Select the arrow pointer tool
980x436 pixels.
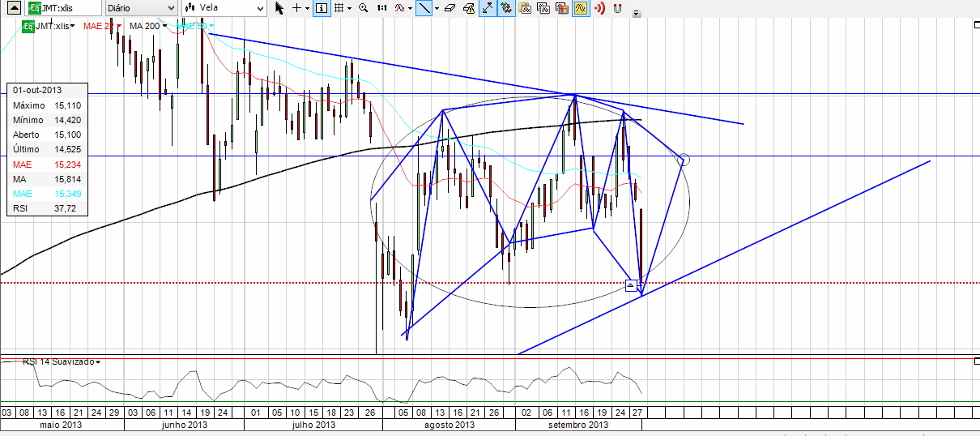[x=279, y=8]
